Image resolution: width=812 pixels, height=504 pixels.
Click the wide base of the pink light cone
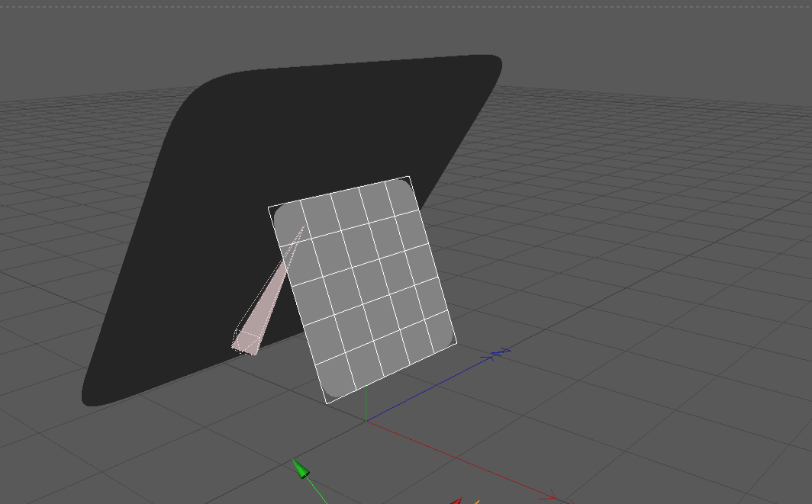coord(246,342)
